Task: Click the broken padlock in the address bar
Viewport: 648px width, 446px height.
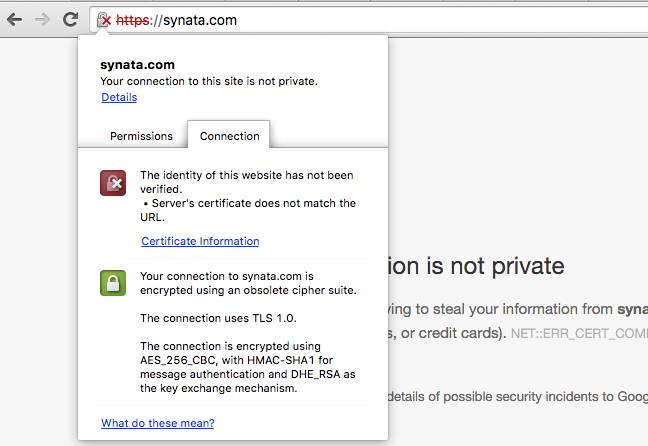Action: coord(104,19)
